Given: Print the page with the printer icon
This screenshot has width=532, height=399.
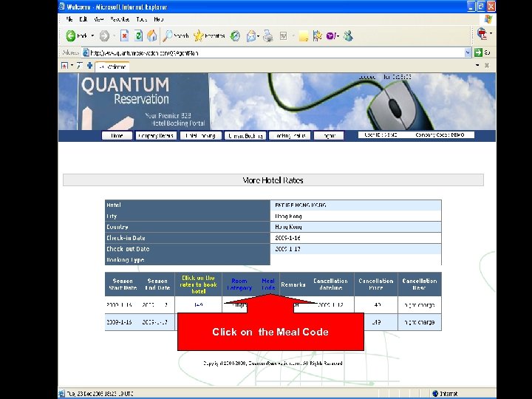Looking at the screenshot, I should [x=268, y=35].
